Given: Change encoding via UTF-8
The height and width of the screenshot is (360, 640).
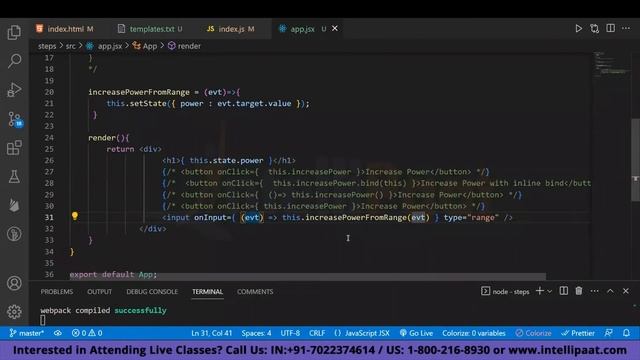Looking at the screenshot, I should 290,333.
